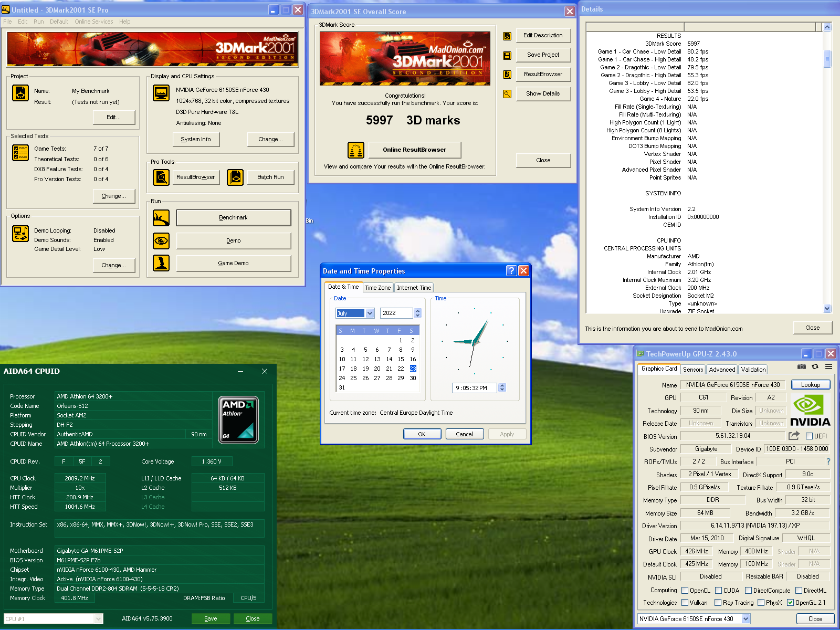
Task: Click the GPU-Z refresh icon
Action: 815,366
